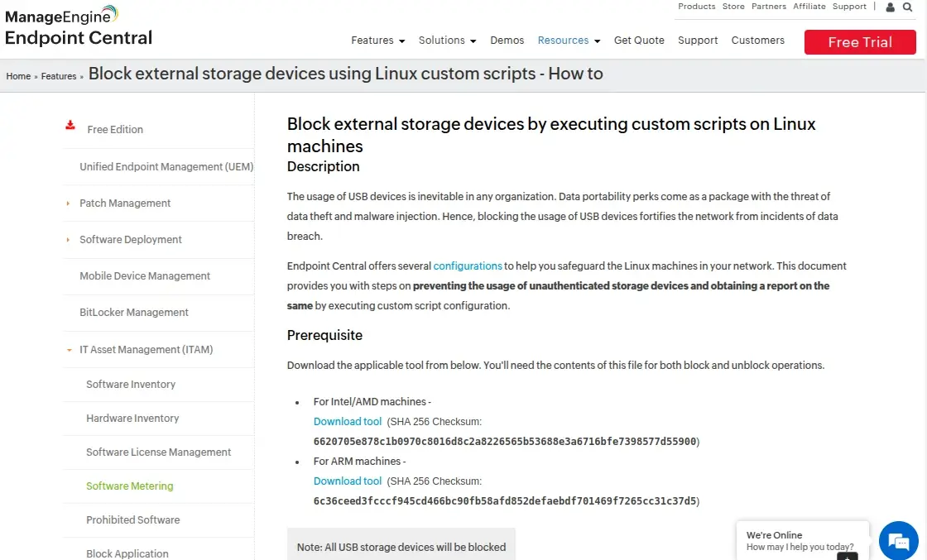The image size is (927, 560).
Task: Click the Intel/AMD SHA 256 checksum value
Action: click(505, 441)
